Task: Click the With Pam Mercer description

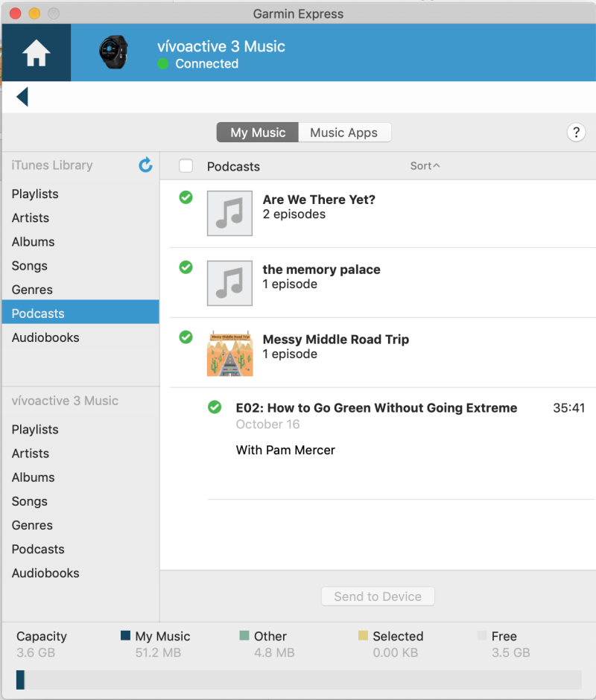Action: click(x=285, y=450)
